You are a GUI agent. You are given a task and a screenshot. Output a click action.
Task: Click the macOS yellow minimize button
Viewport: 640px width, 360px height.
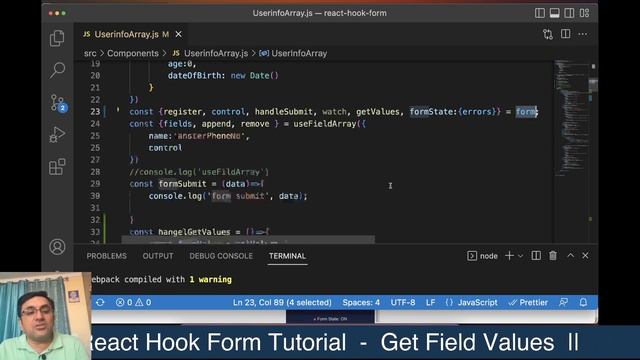[57, 13]
